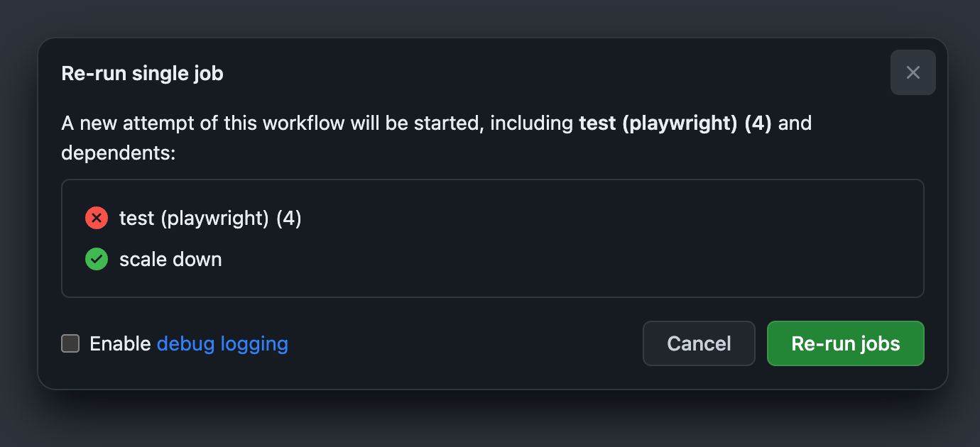Click the blue debug logging hyperlink

pyautogui.click(x=222, y=343)
